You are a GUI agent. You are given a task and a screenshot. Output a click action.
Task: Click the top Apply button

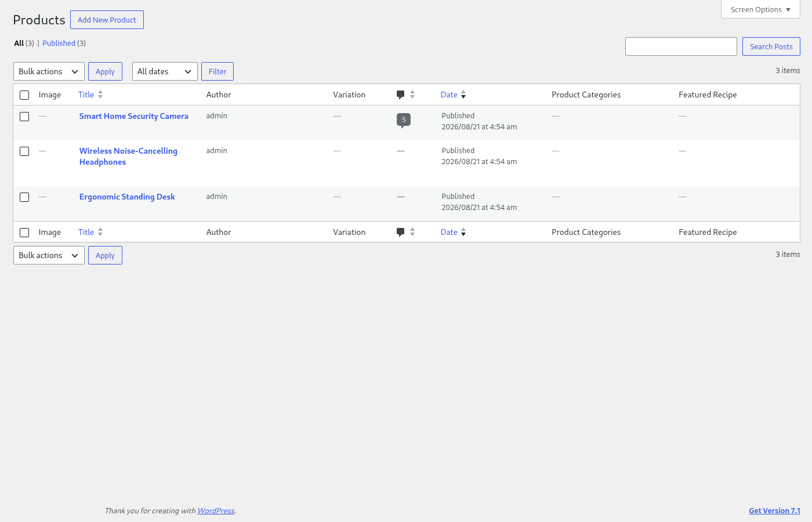105,71
